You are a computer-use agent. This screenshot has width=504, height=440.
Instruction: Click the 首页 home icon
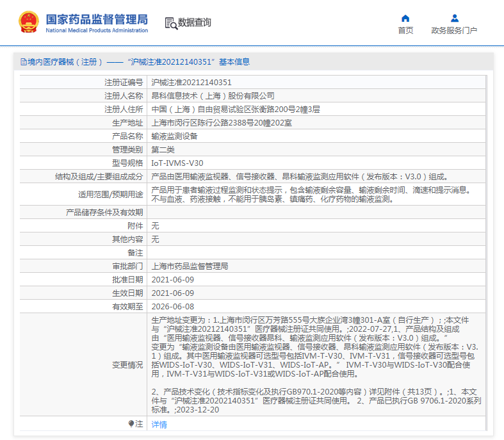405,18
